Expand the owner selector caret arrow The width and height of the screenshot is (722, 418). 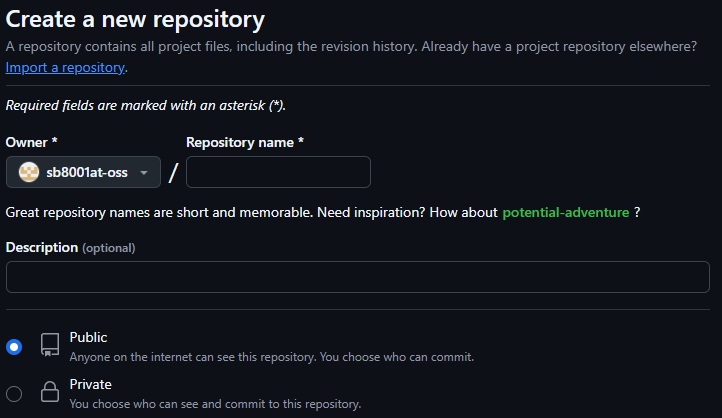[x=144, y=173]
